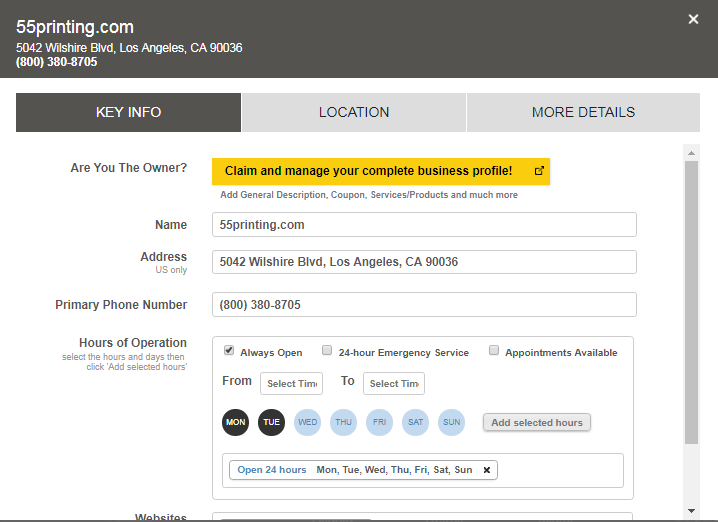Select the THU day circle
Image resolution: width=718 pixels, height=522 pixels.
pyautogui.click(x=344, y=422)
